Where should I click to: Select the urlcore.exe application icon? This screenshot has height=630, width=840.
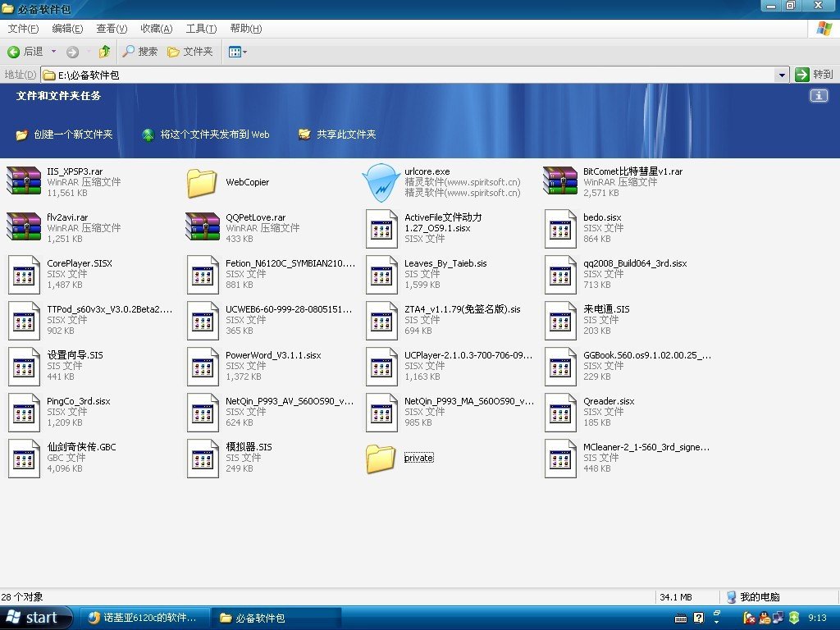point(381,182)
